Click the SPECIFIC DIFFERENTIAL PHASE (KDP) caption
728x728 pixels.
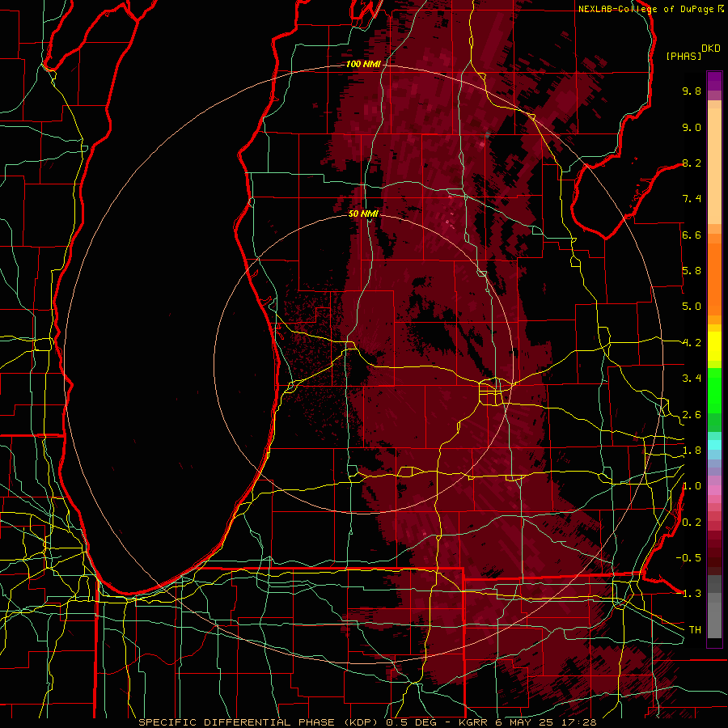[x=258, y=722]
